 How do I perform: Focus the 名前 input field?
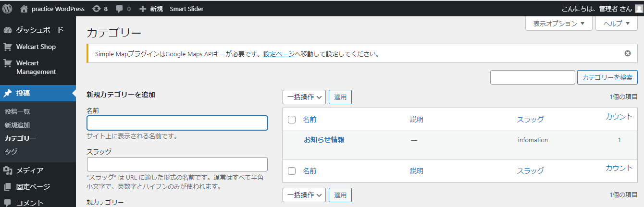177,123
